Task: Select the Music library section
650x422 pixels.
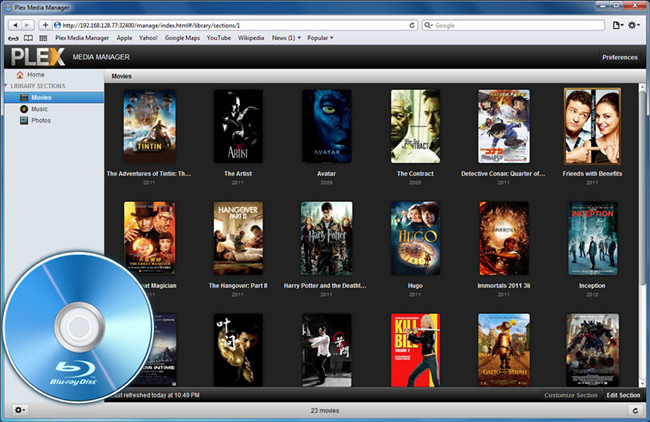Action: (54, 109)
